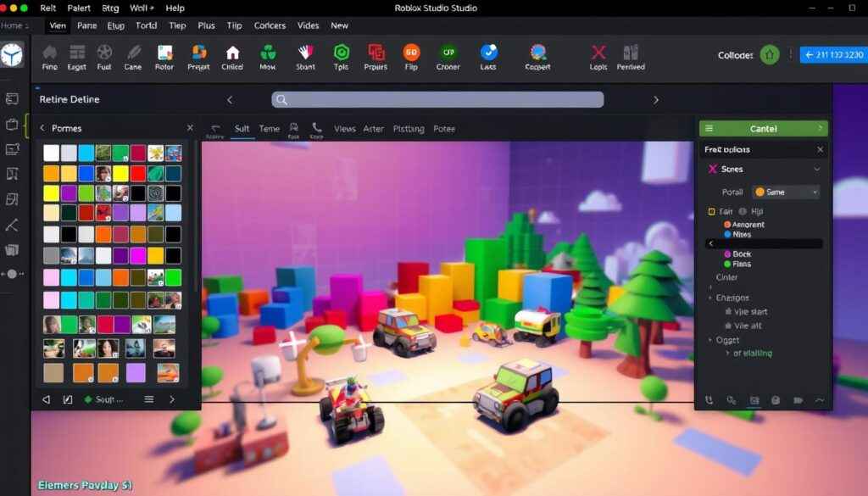Pick the Cane feather tool
This screenshot has width=868, height=496.
click(x=133, y=58)
